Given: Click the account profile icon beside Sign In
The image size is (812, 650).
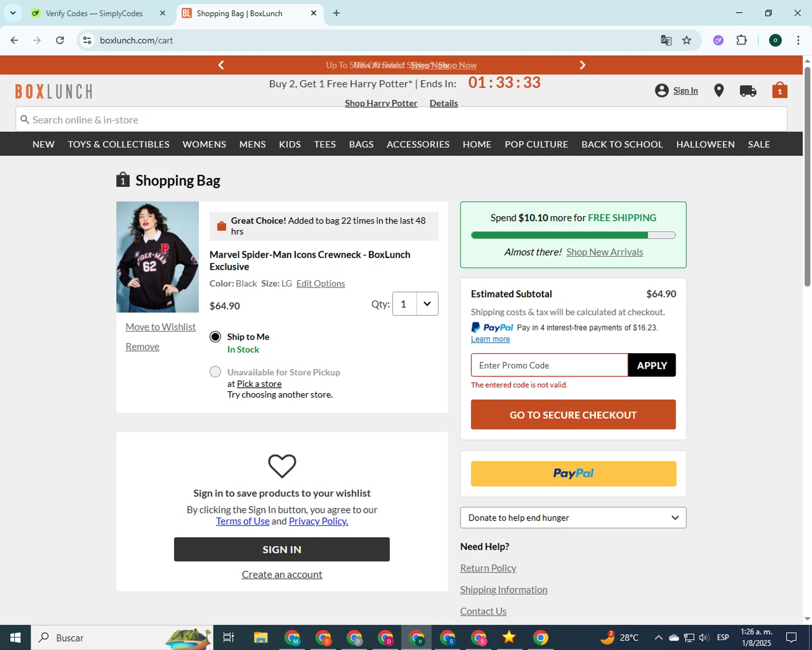Looking at the screenshot, I should click(x=662, y=90).
